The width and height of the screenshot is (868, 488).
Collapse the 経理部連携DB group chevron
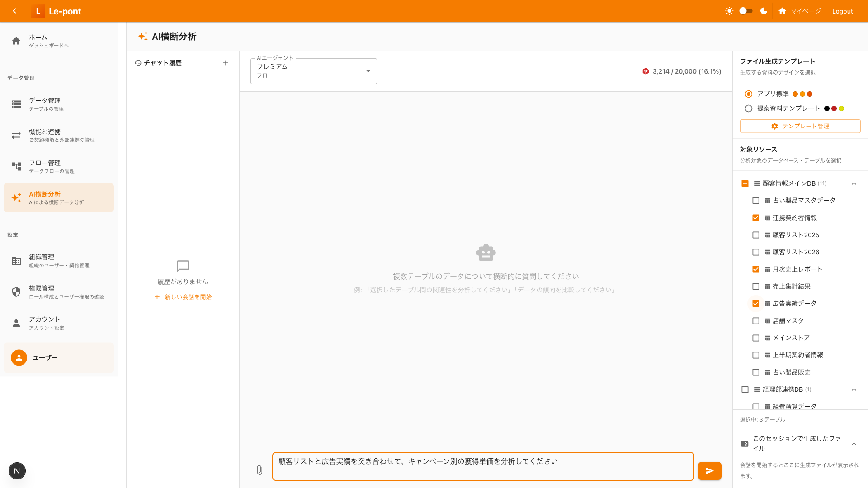point(854,389)
